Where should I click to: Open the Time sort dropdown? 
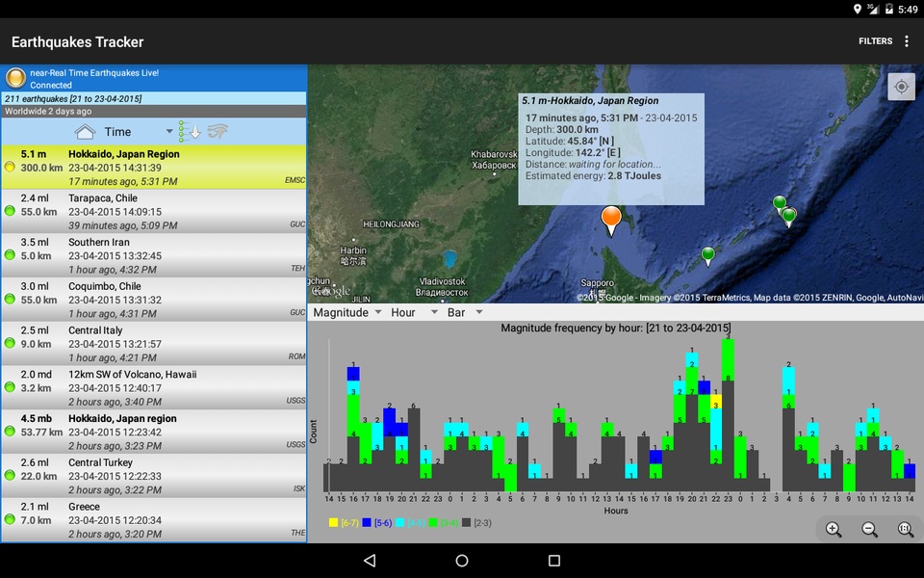[138, 132]
